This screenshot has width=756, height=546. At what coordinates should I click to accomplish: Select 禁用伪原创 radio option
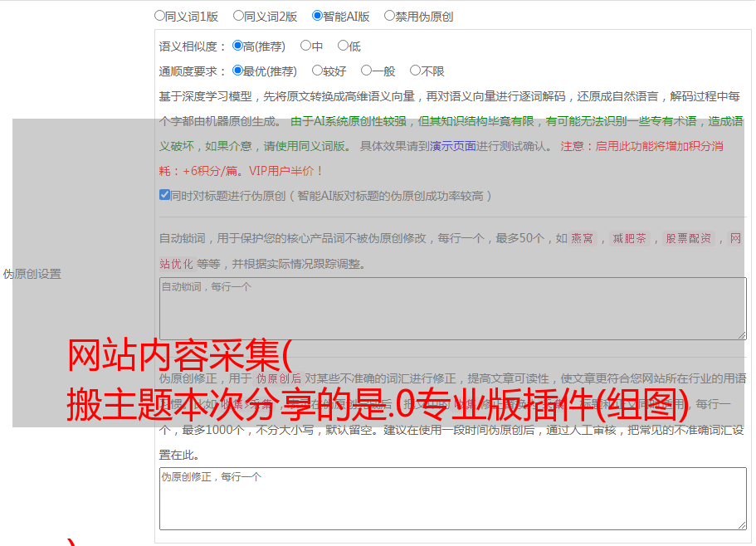389,16
